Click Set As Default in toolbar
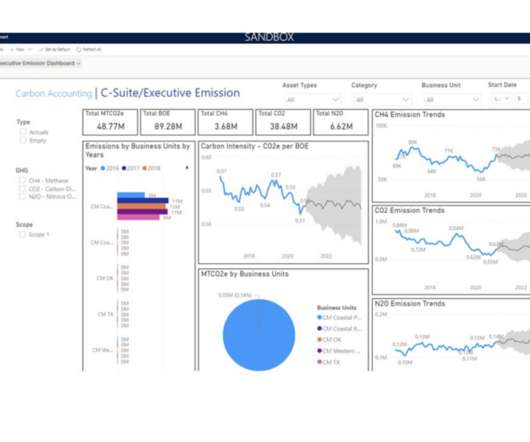Viewport: 530px width, 442px height. point(54,49)
